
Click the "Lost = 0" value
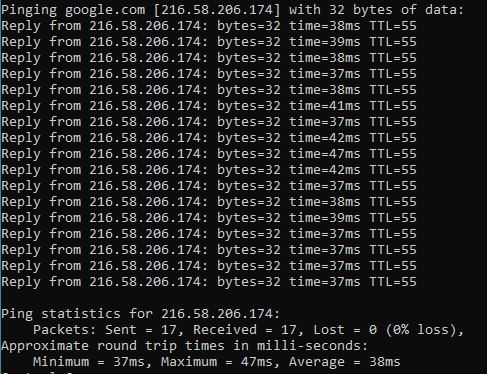[x=345, y=330]
